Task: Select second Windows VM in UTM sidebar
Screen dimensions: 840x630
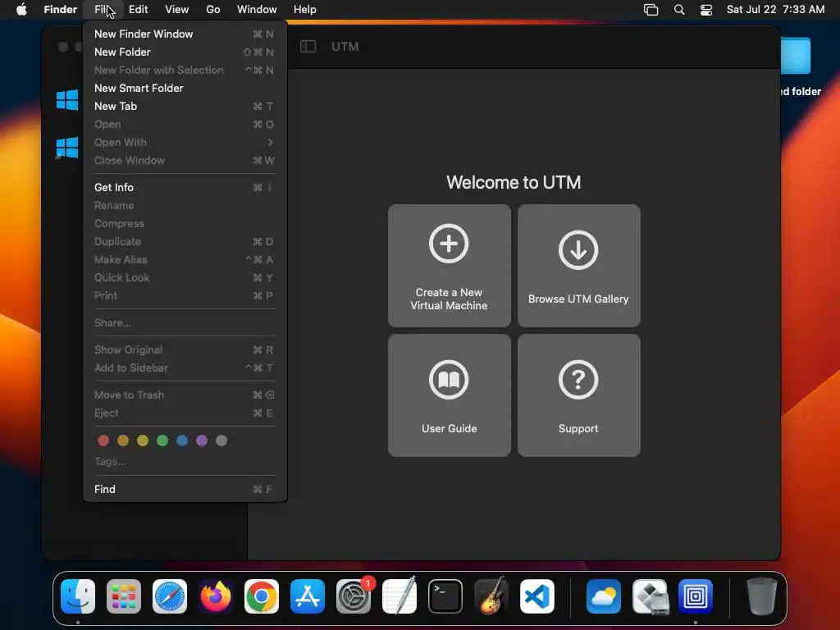Action: coord(67,148)
